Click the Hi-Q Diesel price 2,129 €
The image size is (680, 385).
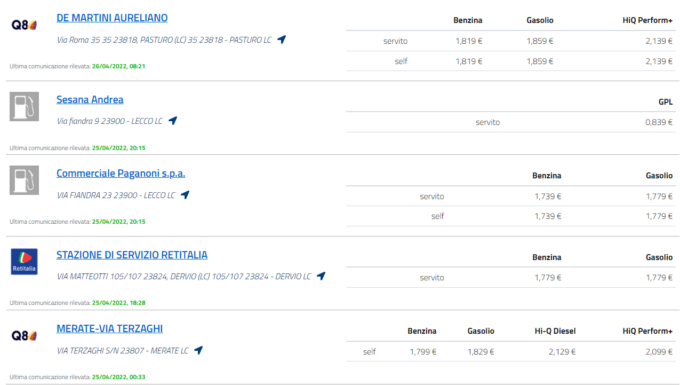click(562, 352)
